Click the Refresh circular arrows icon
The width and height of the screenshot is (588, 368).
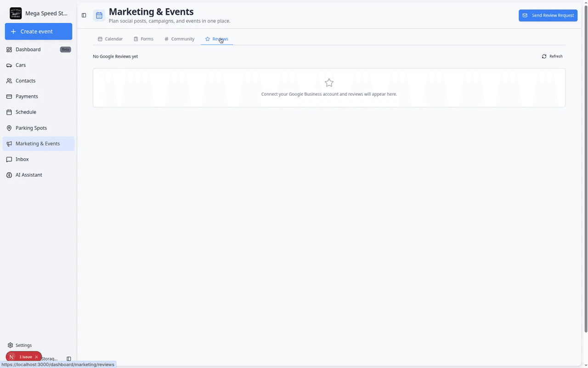[544, 56]
